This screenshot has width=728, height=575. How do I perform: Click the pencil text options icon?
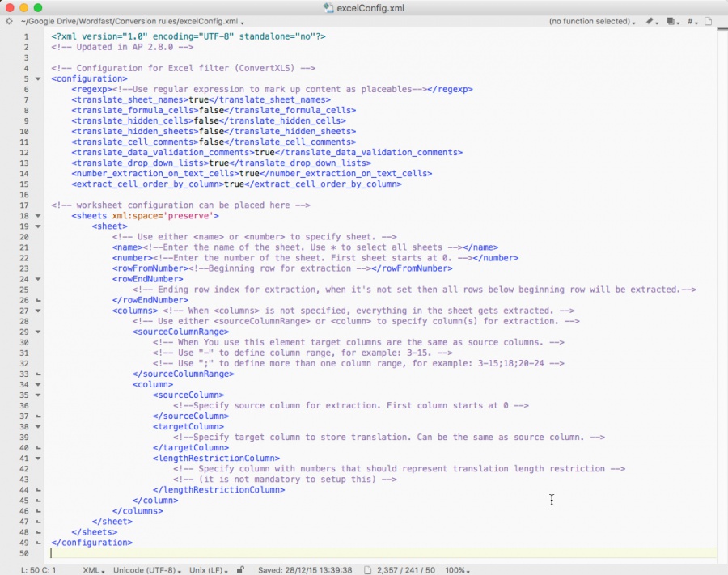(x=651, y=22)
